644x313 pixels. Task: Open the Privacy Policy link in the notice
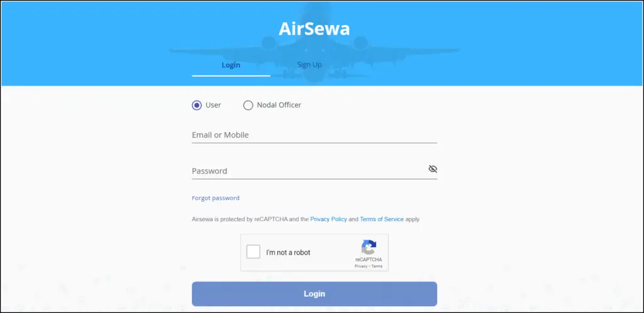[328, 219]
